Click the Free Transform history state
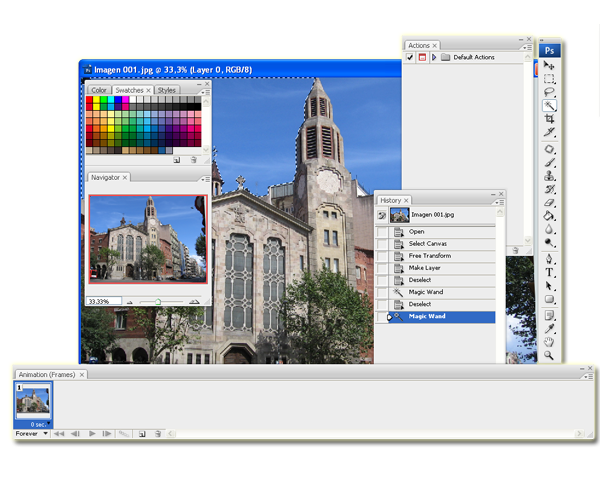 (x=430, y=256)
